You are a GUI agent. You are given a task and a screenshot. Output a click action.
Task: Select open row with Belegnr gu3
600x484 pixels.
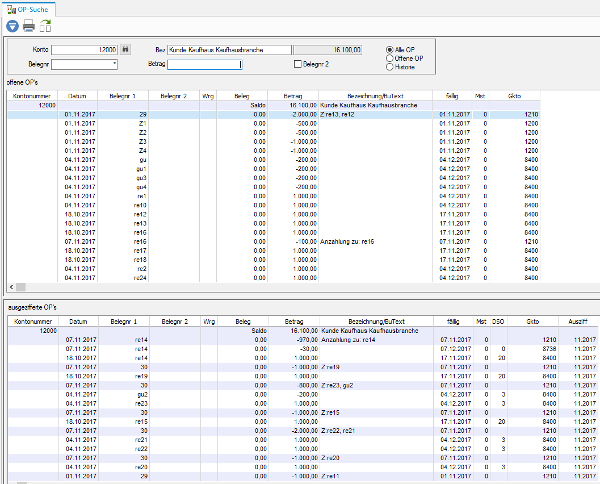274,178
